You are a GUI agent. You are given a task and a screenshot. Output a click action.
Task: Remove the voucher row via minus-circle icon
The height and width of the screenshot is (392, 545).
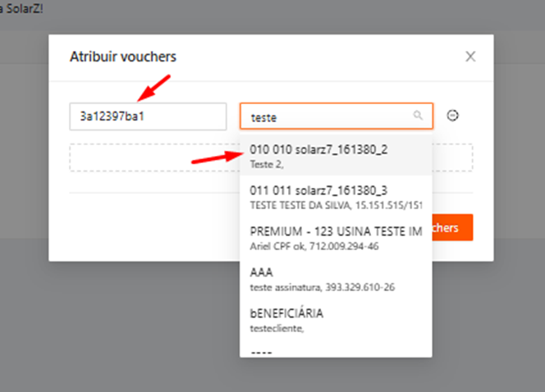[452, 116]
